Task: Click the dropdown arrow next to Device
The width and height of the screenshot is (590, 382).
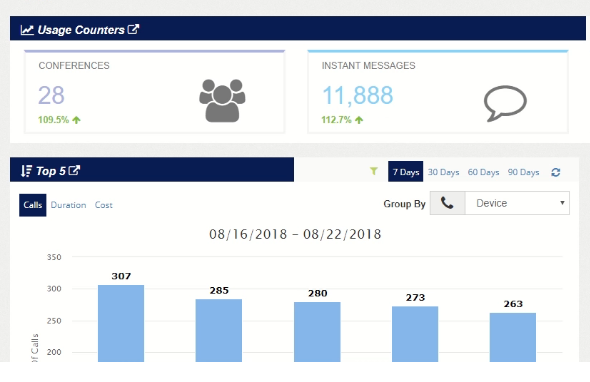Action: [x=562, y=203]
